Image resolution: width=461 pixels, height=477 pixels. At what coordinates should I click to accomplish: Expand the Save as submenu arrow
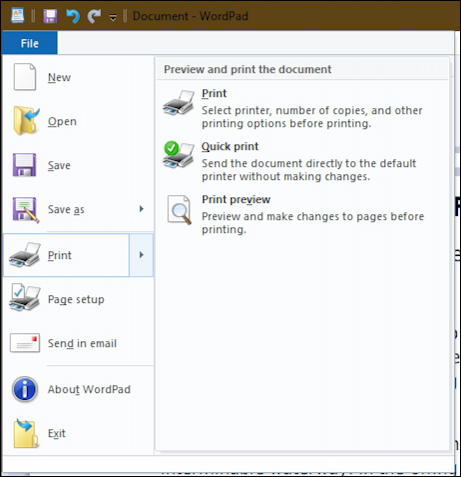click(x=141, y=209)
